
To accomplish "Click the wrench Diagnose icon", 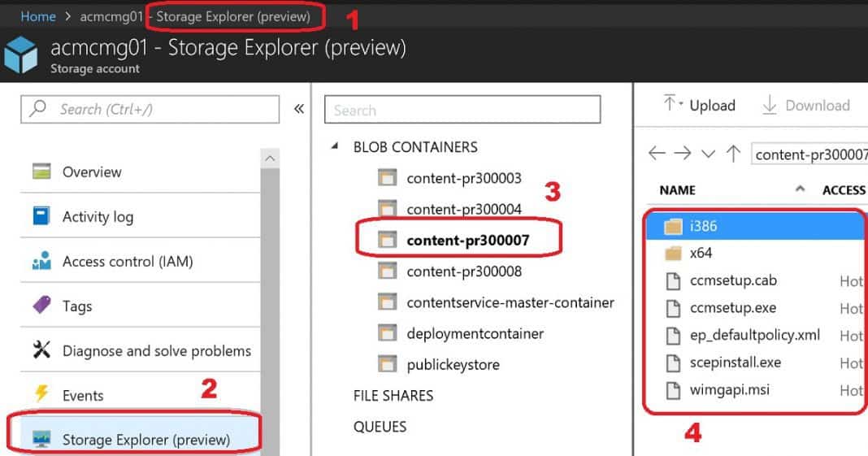I will click(x=41, y=350).
